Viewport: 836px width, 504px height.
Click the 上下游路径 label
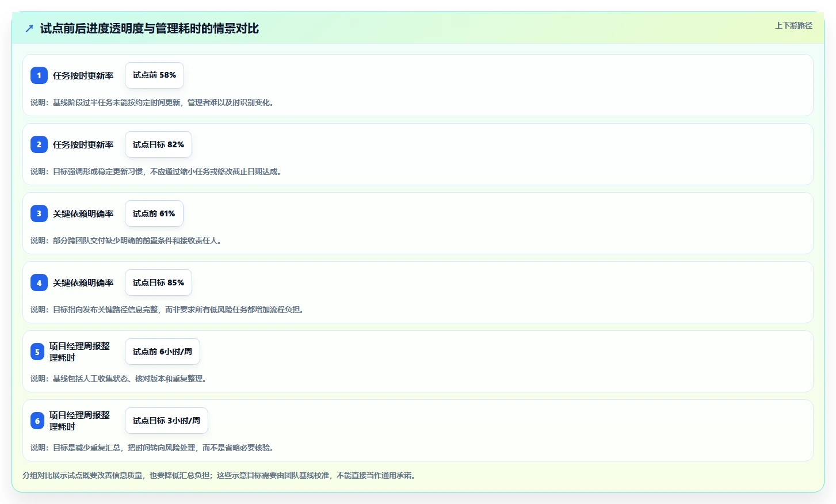(793, 25)
